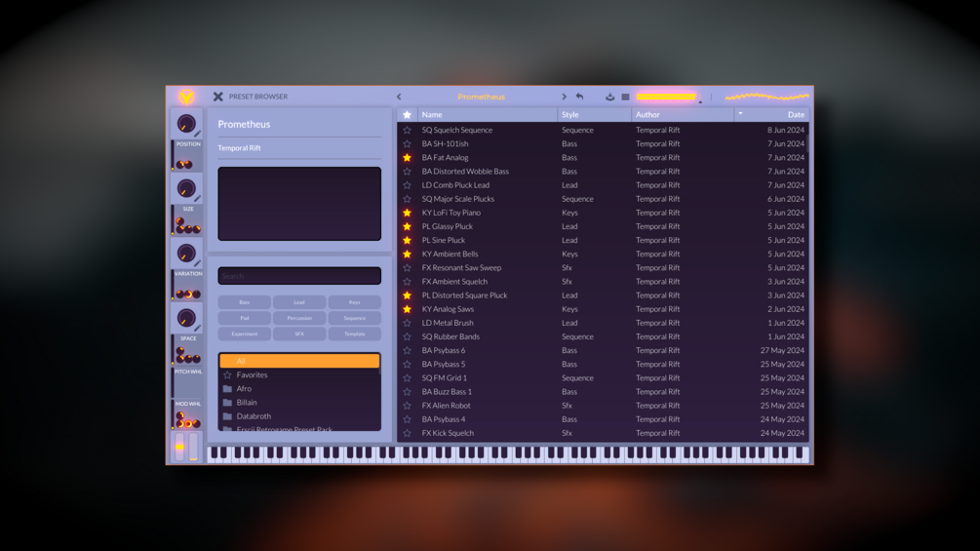Filter presets by Pad style
The width and height of the screenshot is (980, 551).
(245, 318)
